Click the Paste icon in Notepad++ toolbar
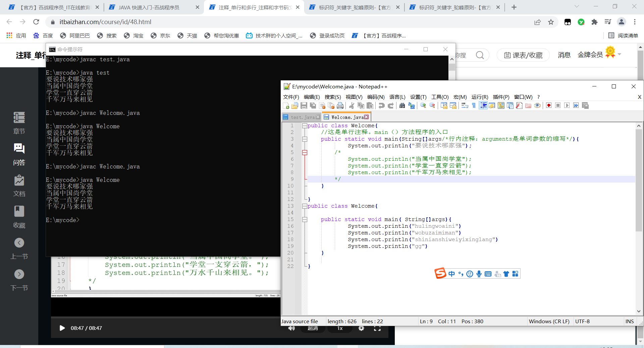 [370, 106]
